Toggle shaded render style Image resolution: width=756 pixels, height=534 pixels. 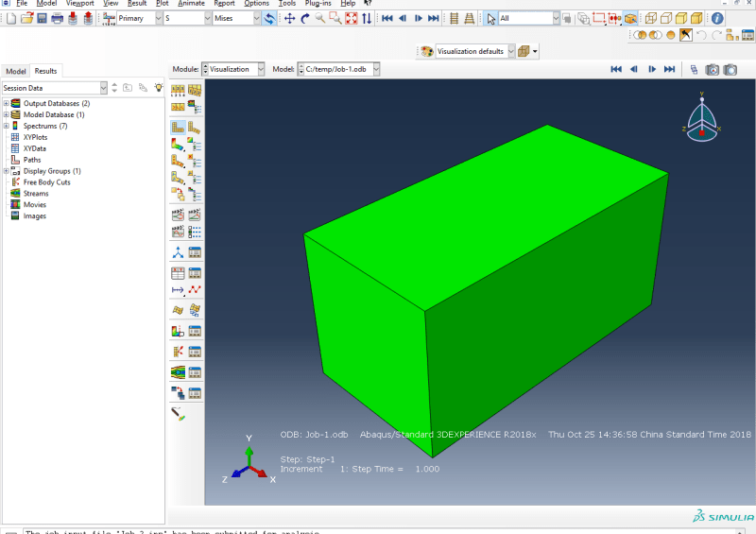[x=696, y=18]
